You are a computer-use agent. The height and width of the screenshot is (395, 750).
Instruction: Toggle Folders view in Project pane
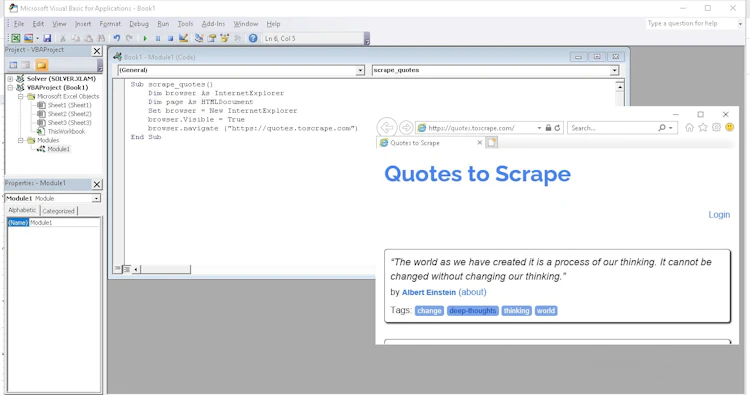(42, 65)
